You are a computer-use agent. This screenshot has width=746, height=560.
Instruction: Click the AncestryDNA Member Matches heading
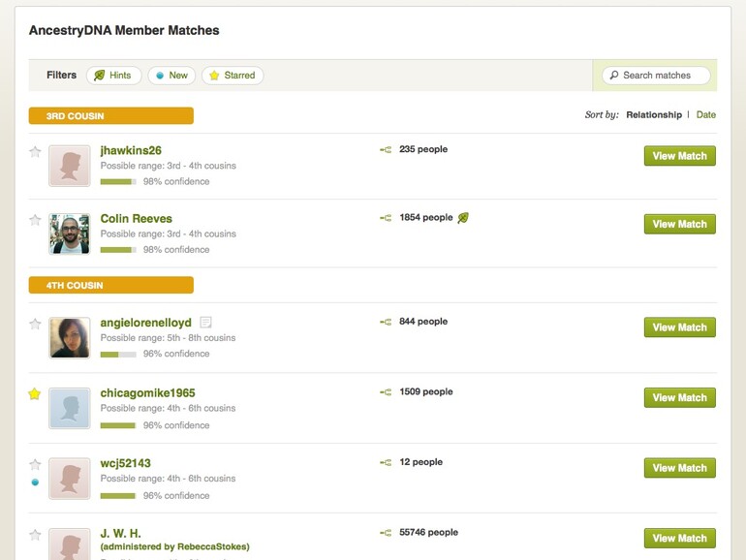click(x=124, y=30)
